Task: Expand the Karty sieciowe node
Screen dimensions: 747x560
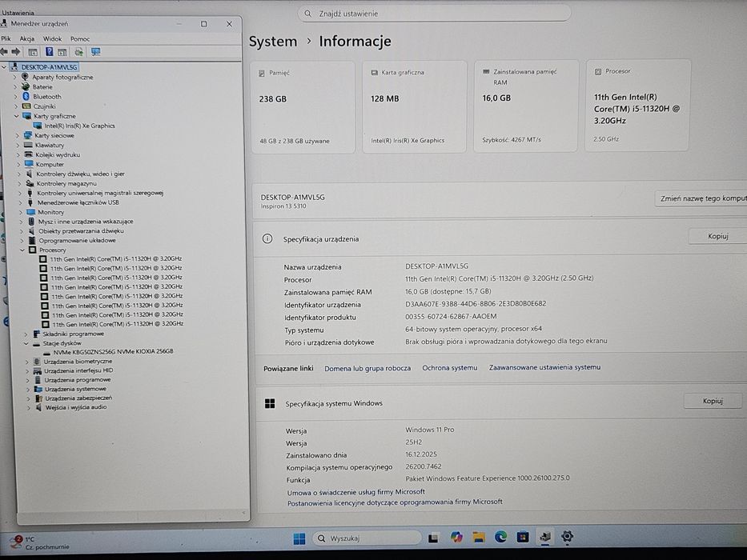Action: tap(17, 135)
